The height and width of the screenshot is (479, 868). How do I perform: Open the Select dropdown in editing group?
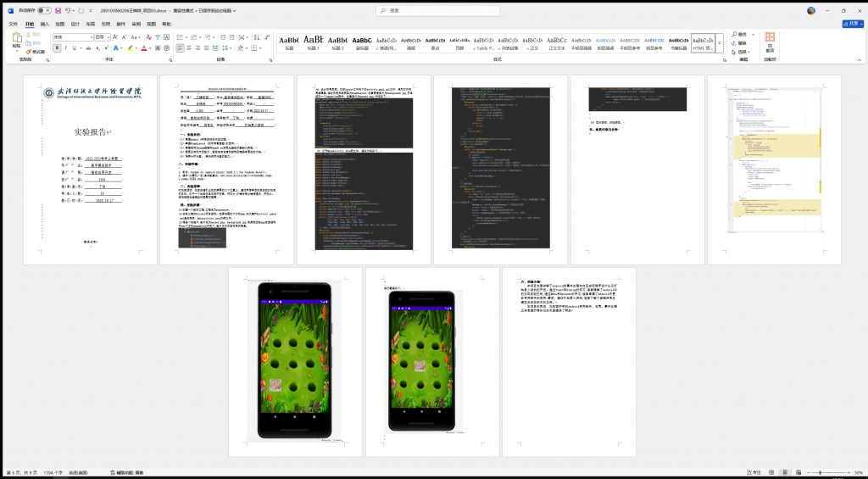[741, 52]
